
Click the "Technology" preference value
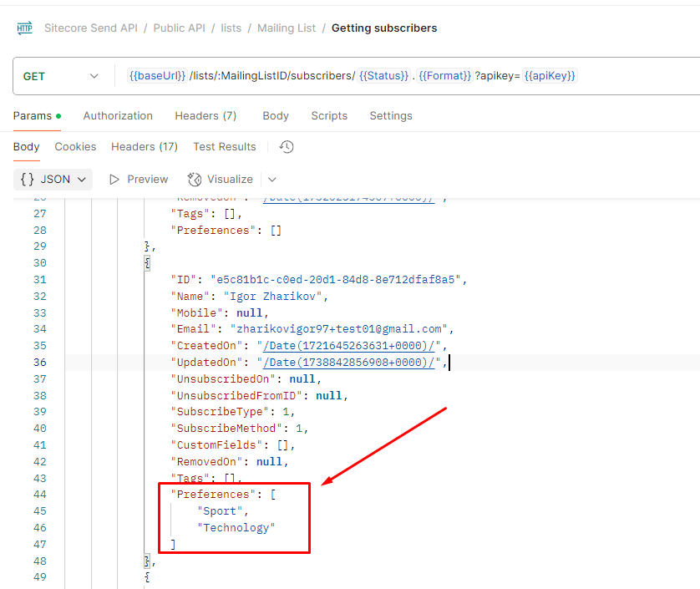[x=236, y=528]
